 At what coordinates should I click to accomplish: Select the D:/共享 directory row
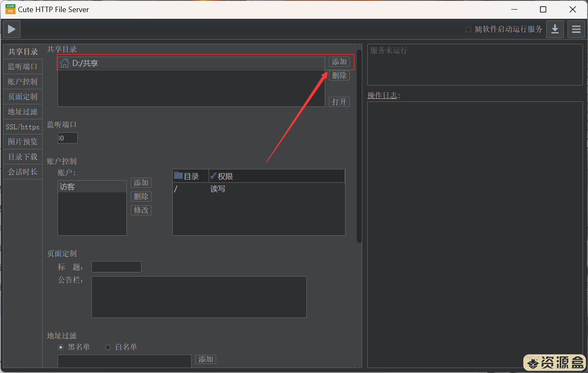click(x=191, y=63)
